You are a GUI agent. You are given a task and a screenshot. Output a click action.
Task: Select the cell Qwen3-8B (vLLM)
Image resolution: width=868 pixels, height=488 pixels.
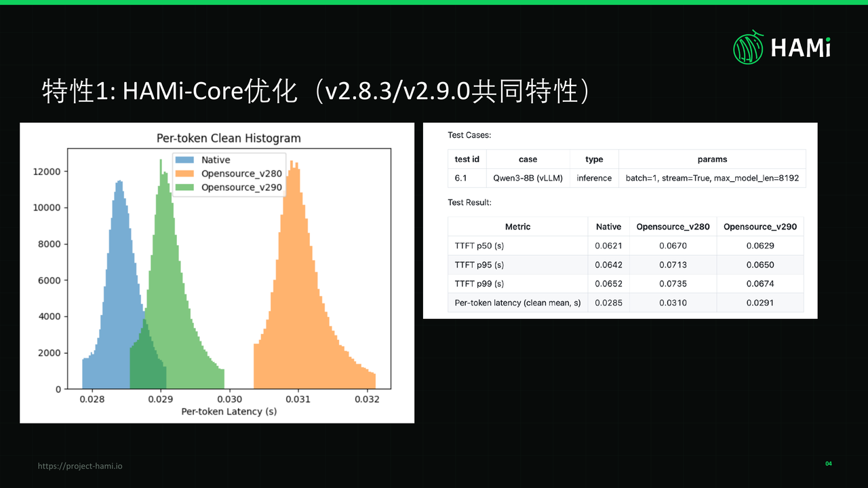click(x=528, y=179)
